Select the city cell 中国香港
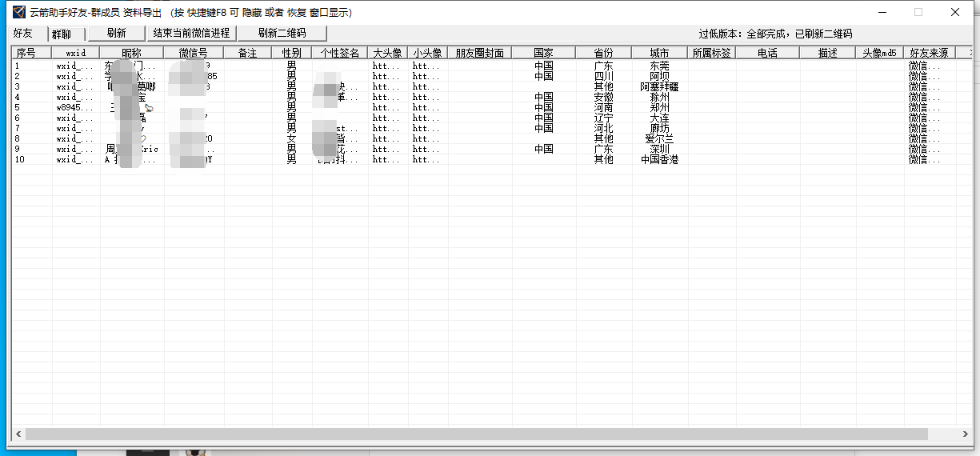This screenshot has width=980, height=456. pos(660,159)
